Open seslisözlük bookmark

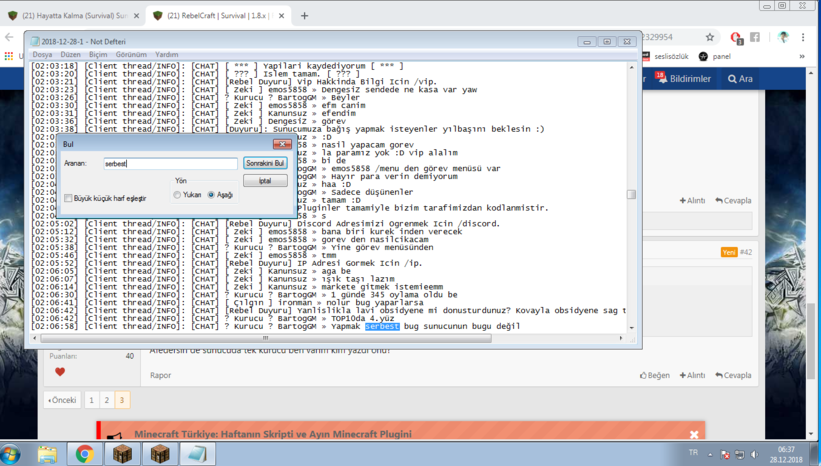(665, 57)
